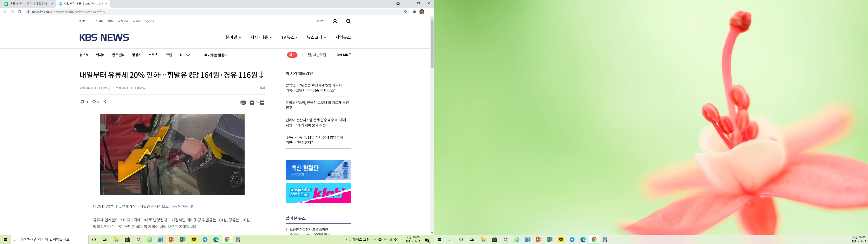The height and width of the screenshot is (244, 868).
Task: Click the red 제보 button
Action: (x=292, y=55)
